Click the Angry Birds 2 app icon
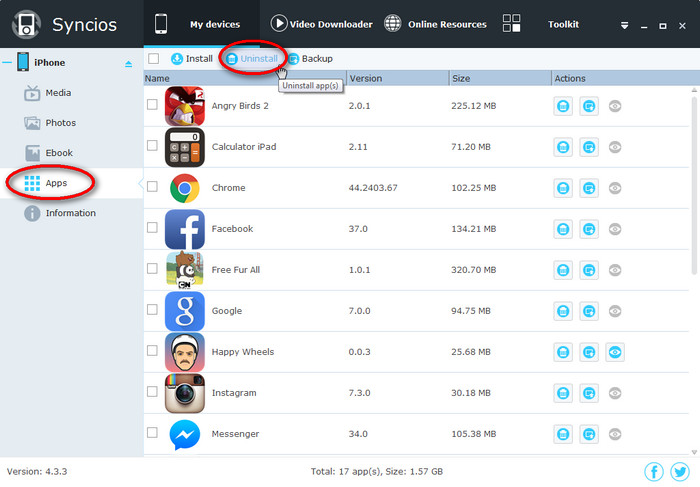Viewport: 700px width, 487px height. (x=184, y=106)
